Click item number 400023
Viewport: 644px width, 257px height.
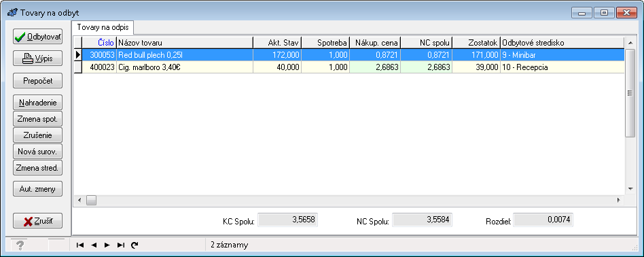pyautogui.click(x=99, y=67)
